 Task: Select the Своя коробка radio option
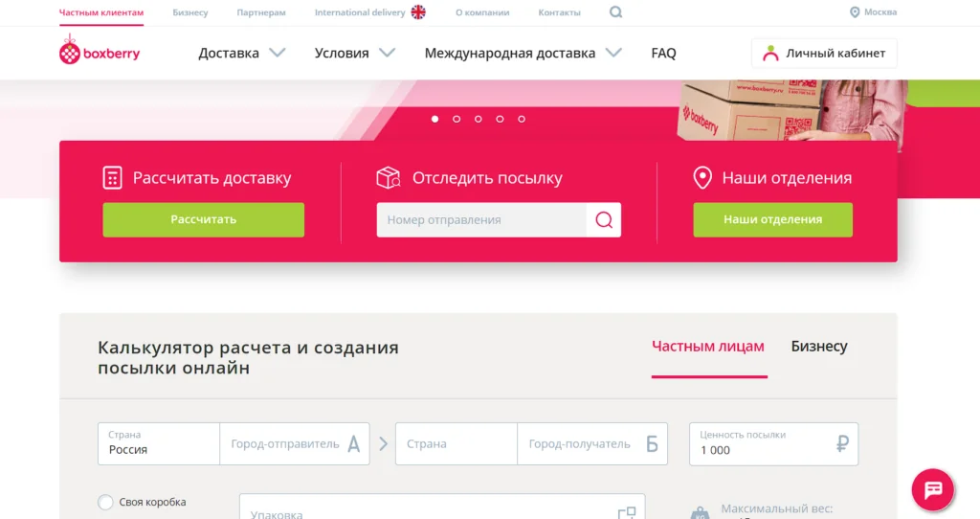point(105,502)
